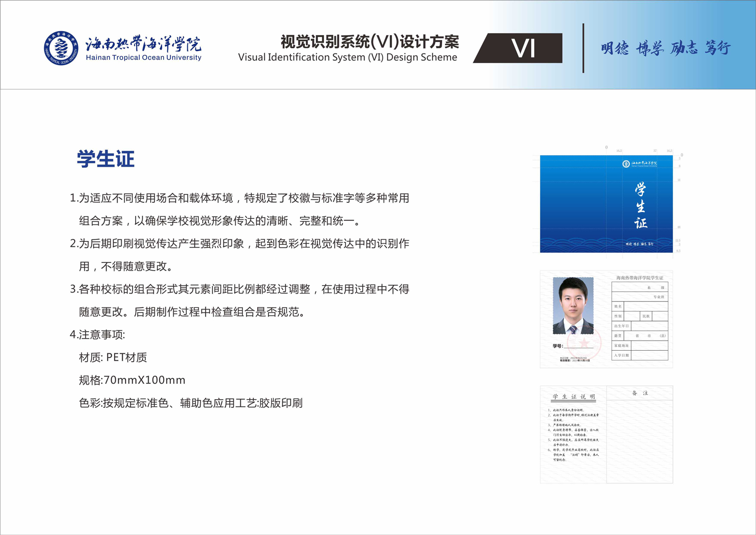This screenshot has height=535, width=756.
Task: Click the 'Visual Identification System (VI) Design Scheme' subtitle
Action: click(347, 58)
